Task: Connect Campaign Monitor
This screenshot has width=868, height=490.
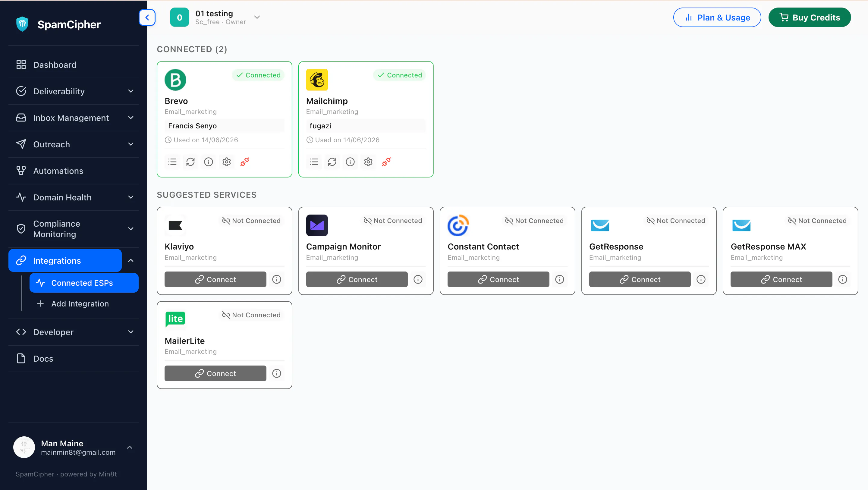Action: point(357,279)
